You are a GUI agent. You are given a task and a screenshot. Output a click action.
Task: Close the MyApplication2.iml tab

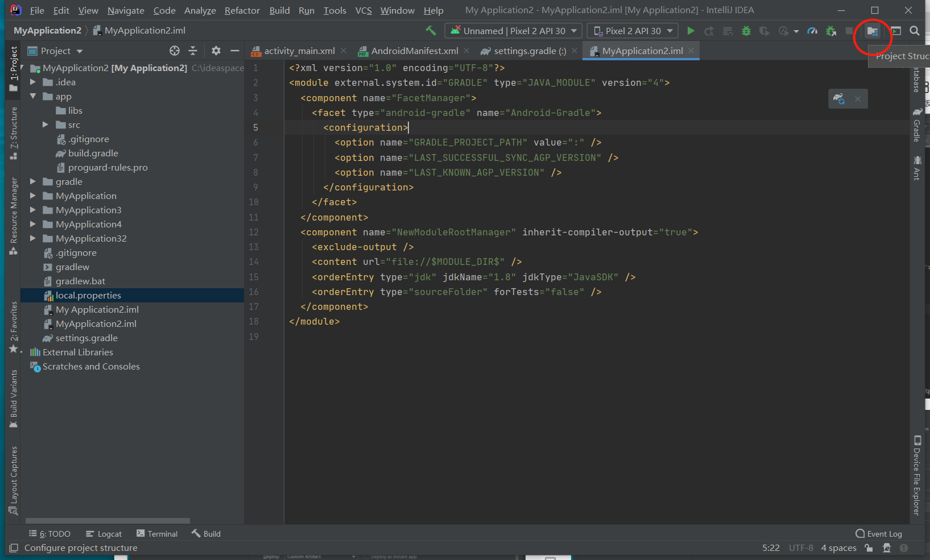pos(691,51)
